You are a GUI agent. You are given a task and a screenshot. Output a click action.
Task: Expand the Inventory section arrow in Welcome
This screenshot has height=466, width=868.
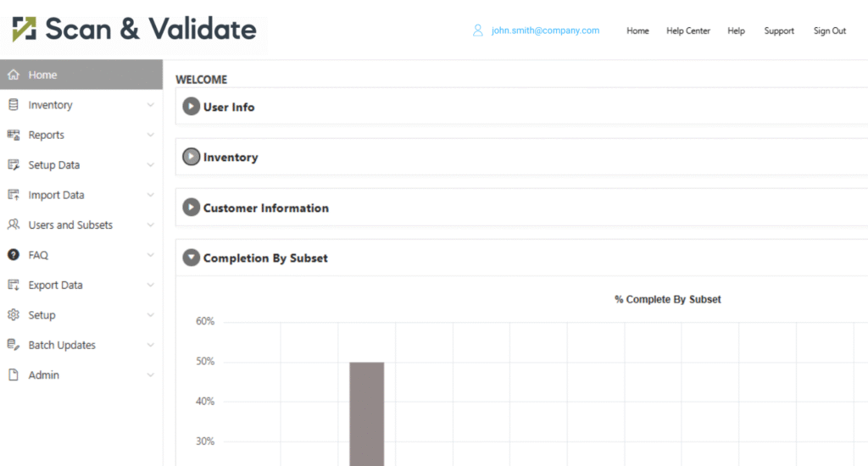point(192,157)
